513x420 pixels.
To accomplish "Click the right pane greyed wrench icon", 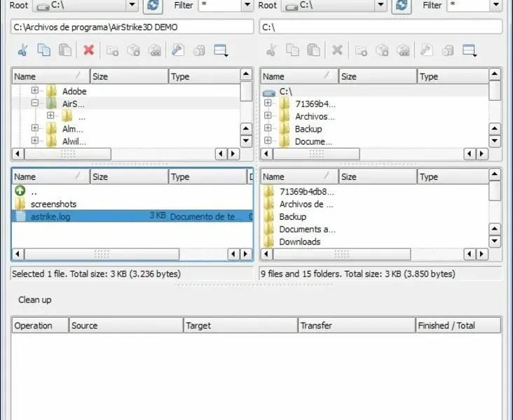I will click(x=427, y=50).
